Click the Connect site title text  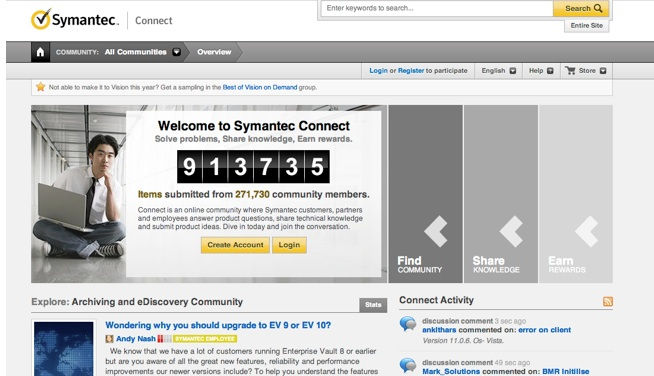[x=153, y=20]
